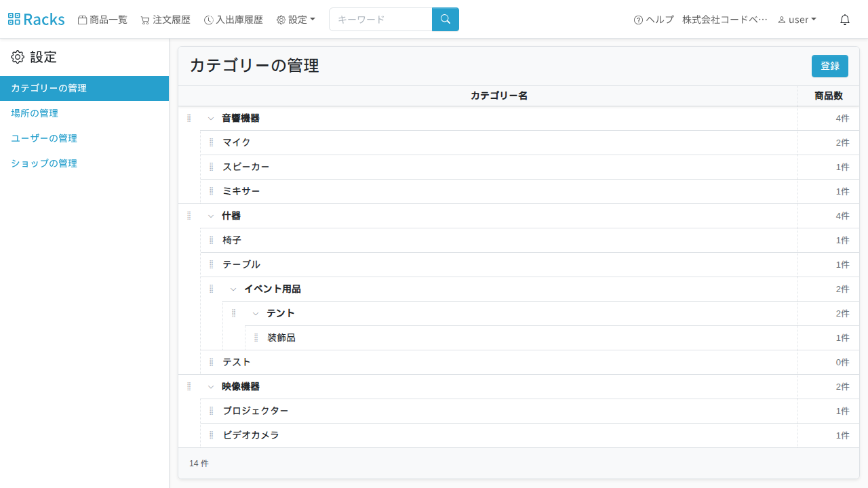Click drag handle of 音響機器 row
868x488 pixels.
(189, 118)
